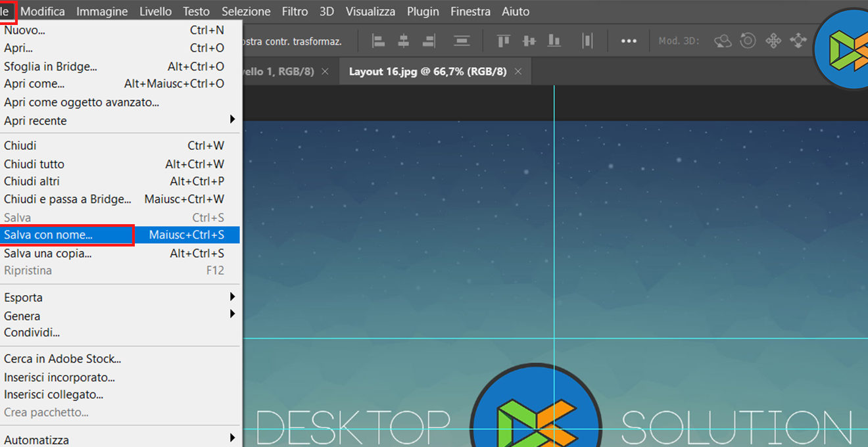Click the align top edges icon
This screenshot has width=868, height=447.
click(504, 41)
